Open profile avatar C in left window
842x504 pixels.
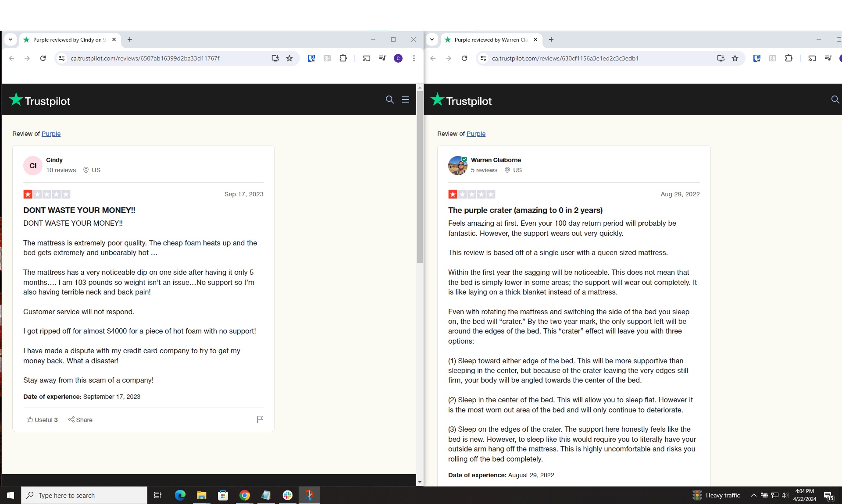(398, 58)
